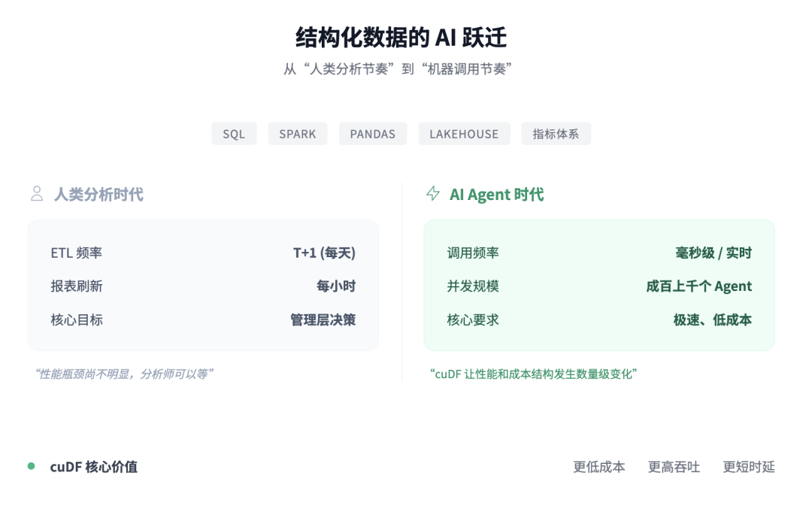The image size is (812, 506).
Task: Click the PANDAS tag
Action: point(372,134)
